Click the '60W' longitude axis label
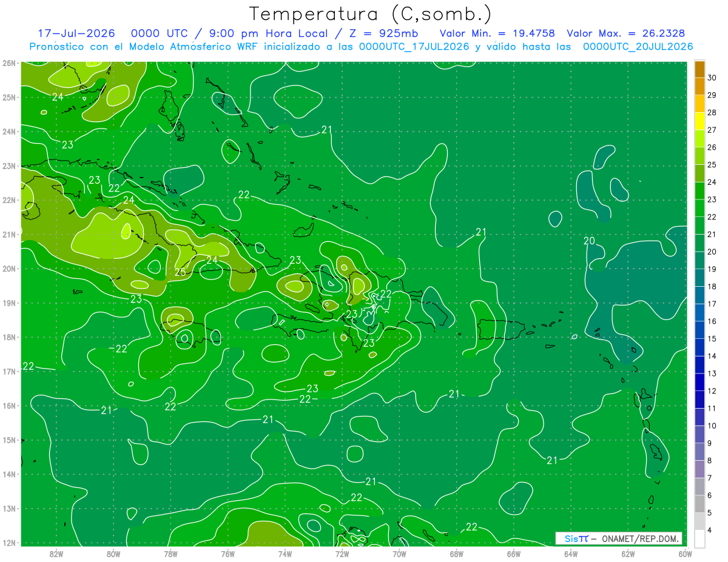Viewport: 728px width, 562px height. coord(685,554)
